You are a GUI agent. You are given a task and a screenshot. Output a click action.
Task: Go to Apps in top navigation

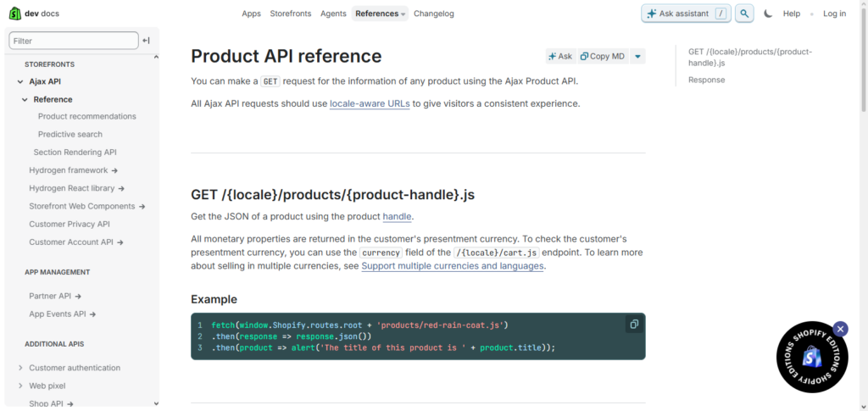click(251, 14)
